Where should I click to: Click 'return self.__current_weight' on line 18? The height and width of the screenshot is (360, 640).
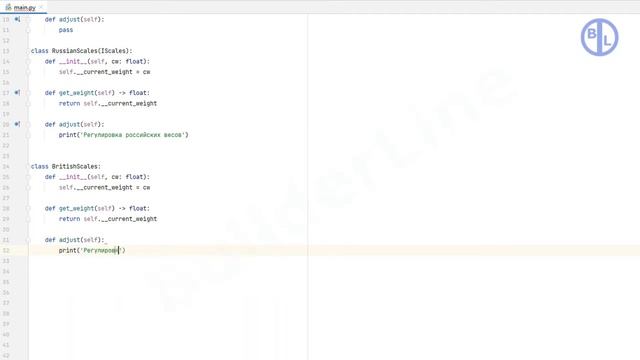coord(108,103)
